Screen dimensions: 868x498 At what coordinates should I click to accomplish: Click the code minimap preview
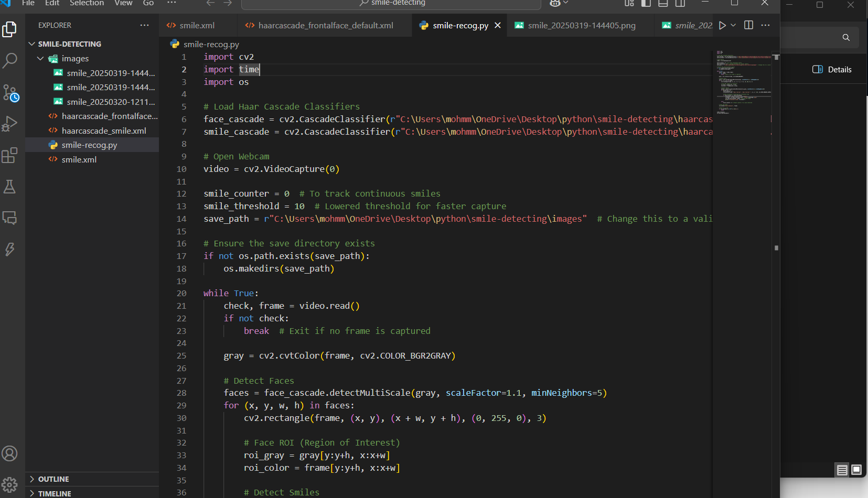click(744, 81)
